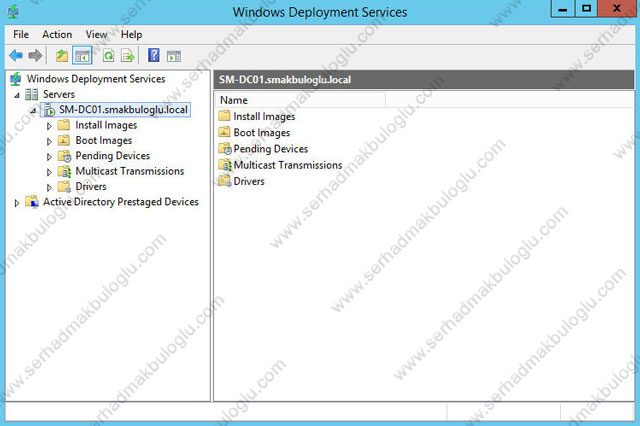Select the 'Install Images' tree label

(x=106, y=125)
